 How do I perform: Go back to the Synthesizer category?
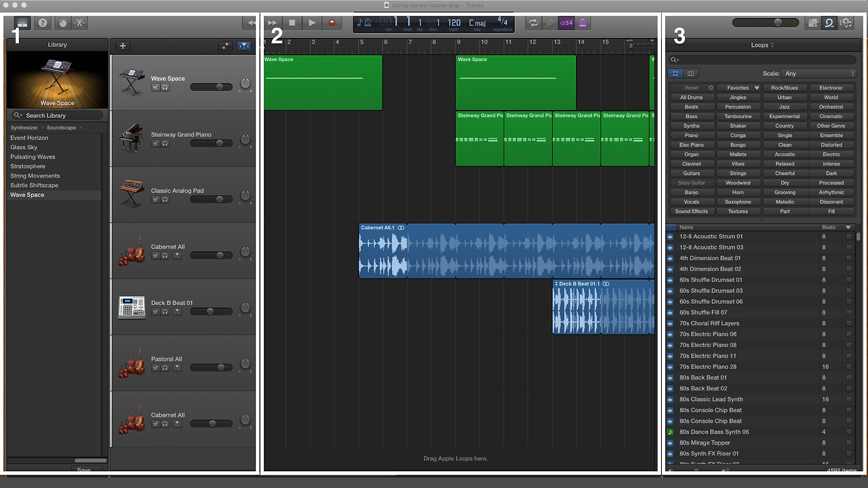(x=24, y=127)
